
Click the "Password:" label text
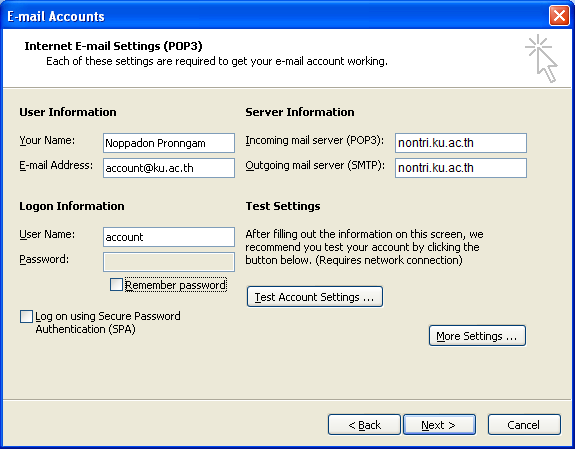coord(44,259)
